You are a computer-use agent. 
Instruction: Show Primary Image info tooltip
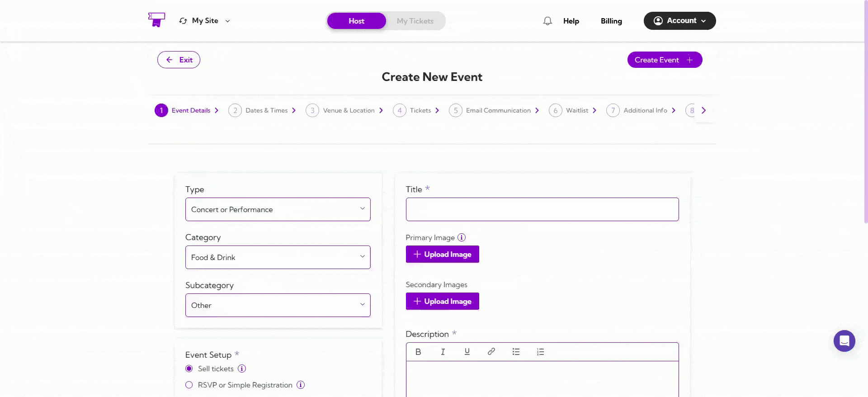[x=462, y=237]
